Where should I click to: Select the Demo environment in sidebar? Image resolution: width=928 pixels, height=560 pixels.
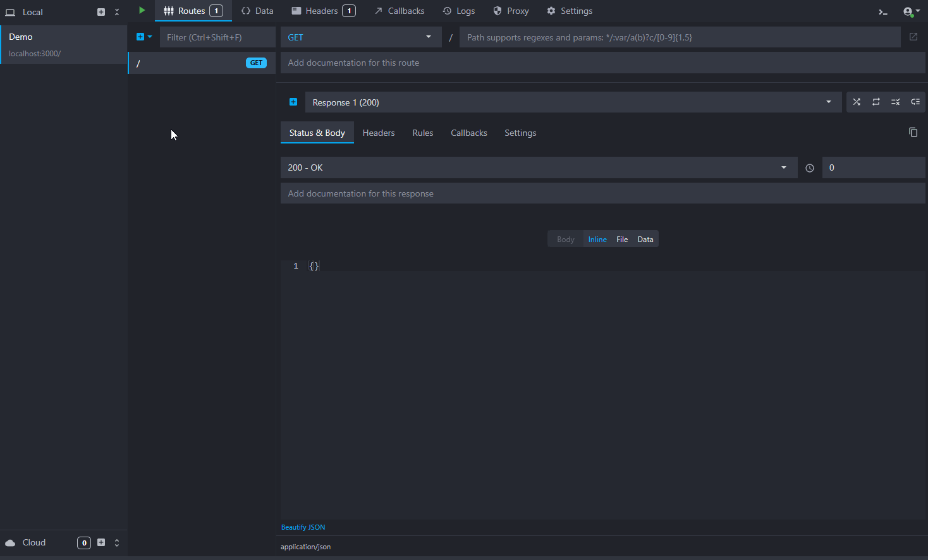click(63, 44)
